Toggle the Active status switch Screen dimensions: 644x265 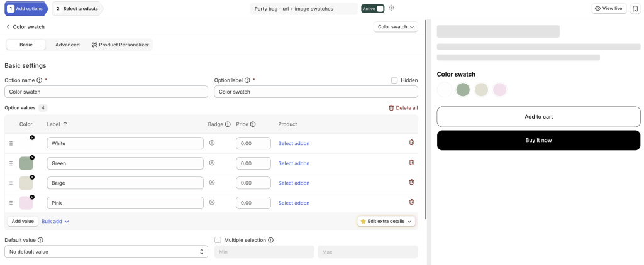pos(373,8)
